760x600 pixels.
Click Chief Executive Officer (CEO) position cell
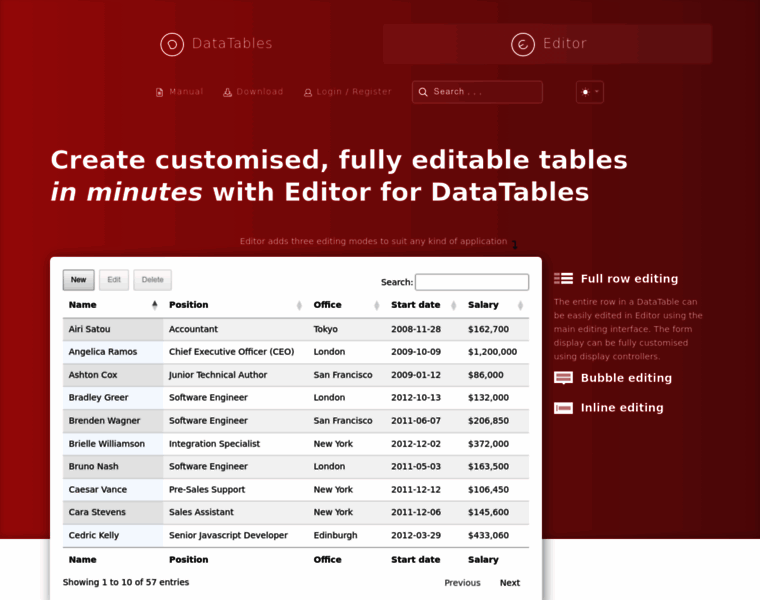(x=236, y=352)
